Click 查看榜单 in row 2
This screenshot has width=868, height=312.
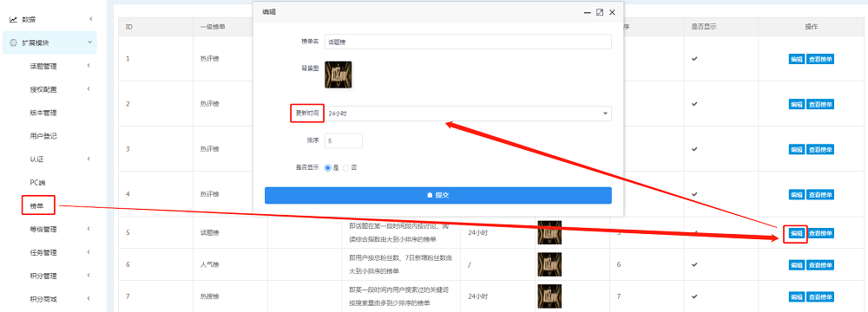click(820, 104)
